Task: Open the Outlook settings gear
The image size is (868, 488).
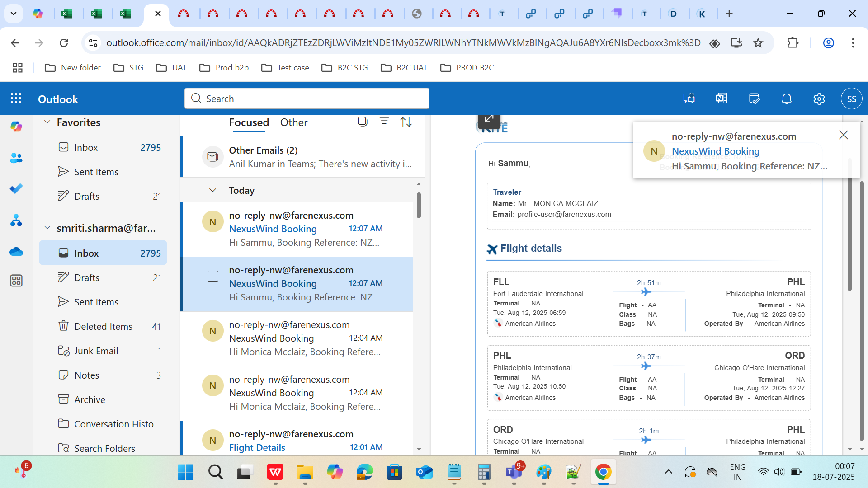Action: pos(819,99)
